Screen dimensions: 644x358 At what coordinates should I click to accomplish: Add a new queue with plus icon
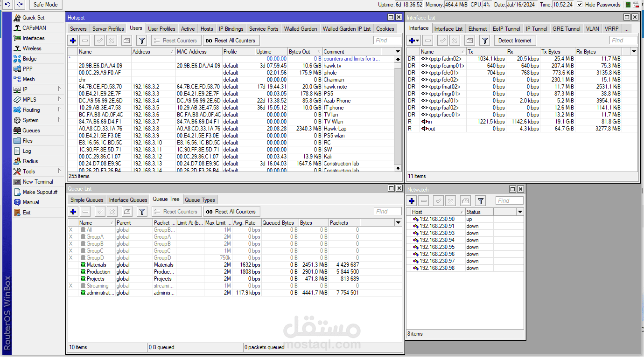pyautogui.click(x=73, y=212)
